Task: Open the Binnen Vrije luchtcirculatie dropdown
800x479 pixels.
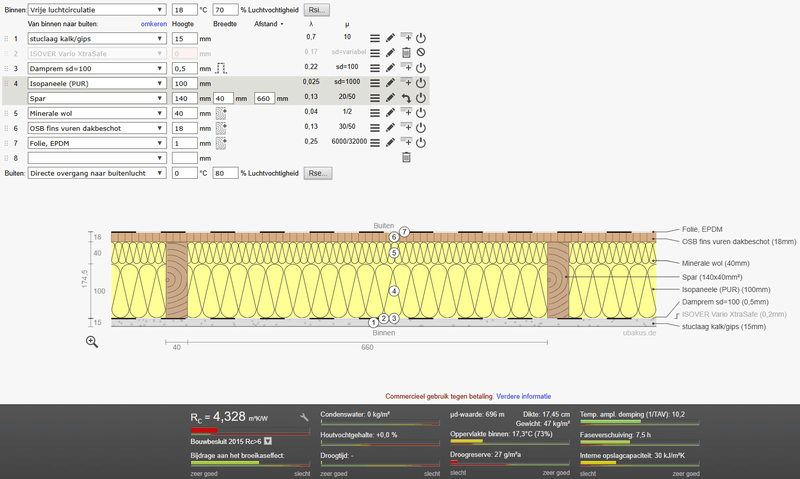Action: coord(97,10)
